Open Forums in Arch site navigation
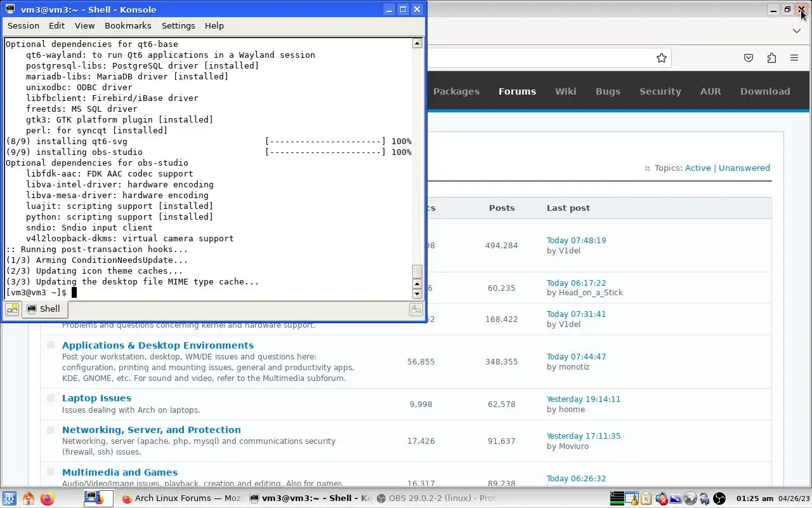Viewport: 812px width, 508px height. coord(517,91)
